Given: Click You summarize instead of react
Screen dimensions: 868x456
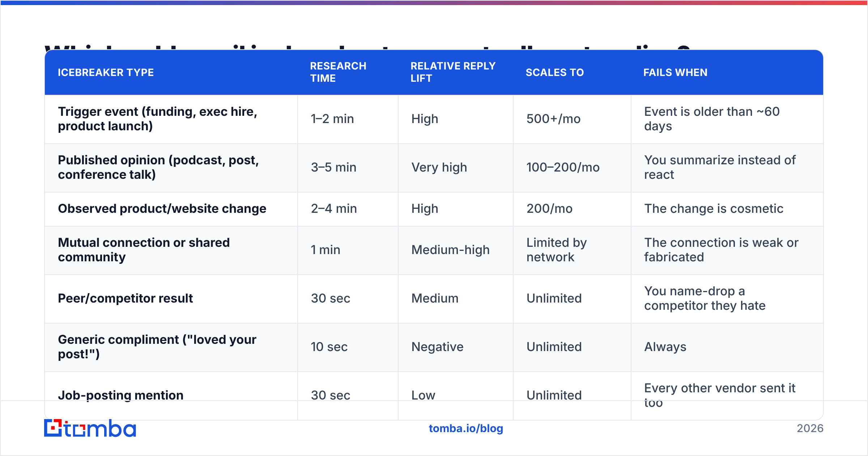Looking at the screenshot, I should [x=720, y=167].
